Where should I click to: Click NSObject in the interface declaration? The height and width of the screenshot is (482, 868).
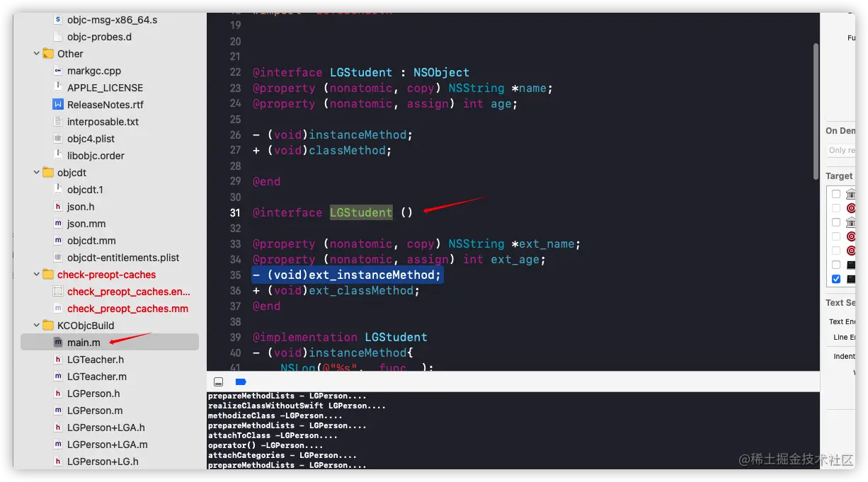click(x=441, y=72)
